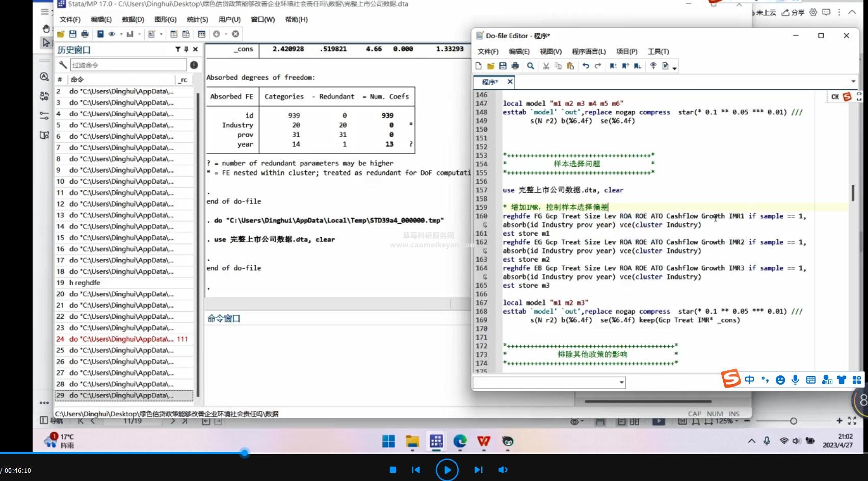
Task: Open Data Editor (edit) icon in Stata toolbar
Action: tap(174, 34)
